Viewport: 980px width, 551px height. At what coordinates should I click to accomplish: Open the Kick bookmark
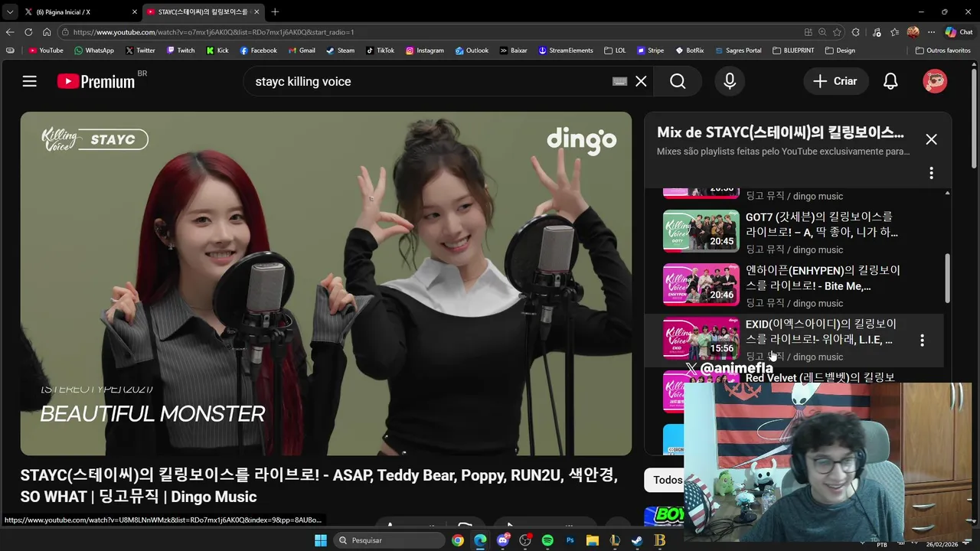(217, 51)
